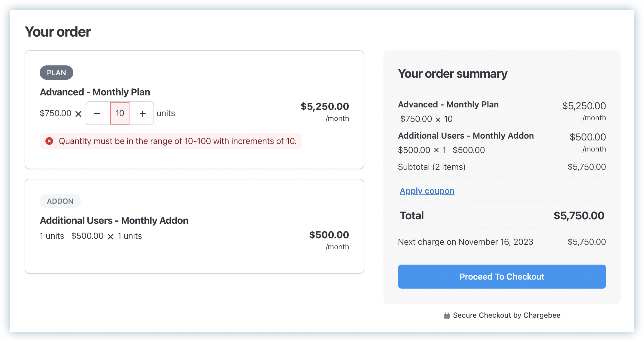Click the multiply symbol after $750.00 in plan card
Viewport: 644px width, 342px height.
coord(78,114)
